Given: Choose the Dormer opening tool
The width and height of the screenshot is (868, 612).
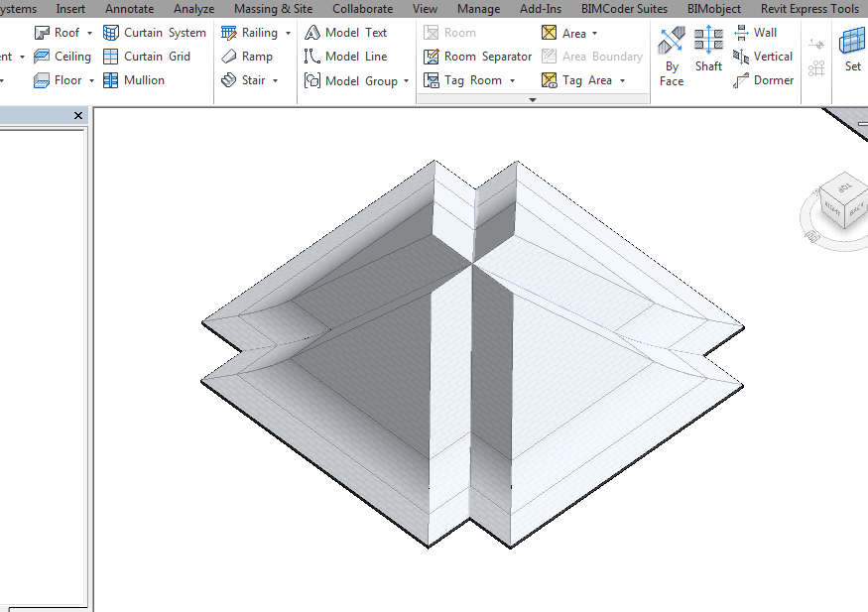Looking at the screenshot, I should tap(763, 80).
